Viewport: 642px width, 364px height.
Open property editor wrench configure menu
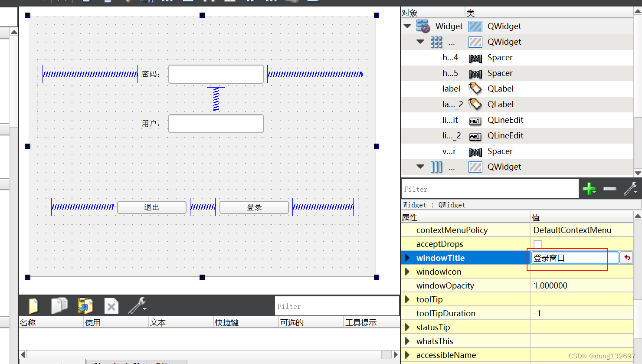click(x=630, y=189)
